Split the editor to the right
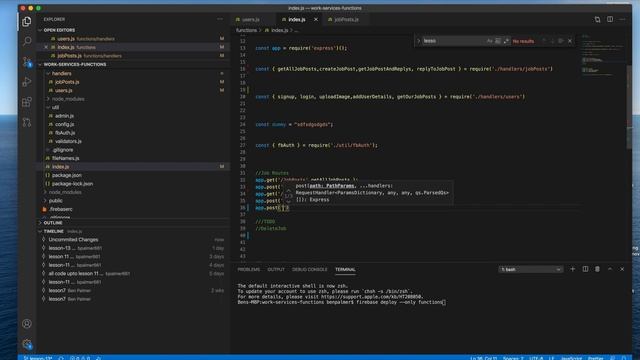This screenshot has width=640, height=360. [x=610, y=19]
